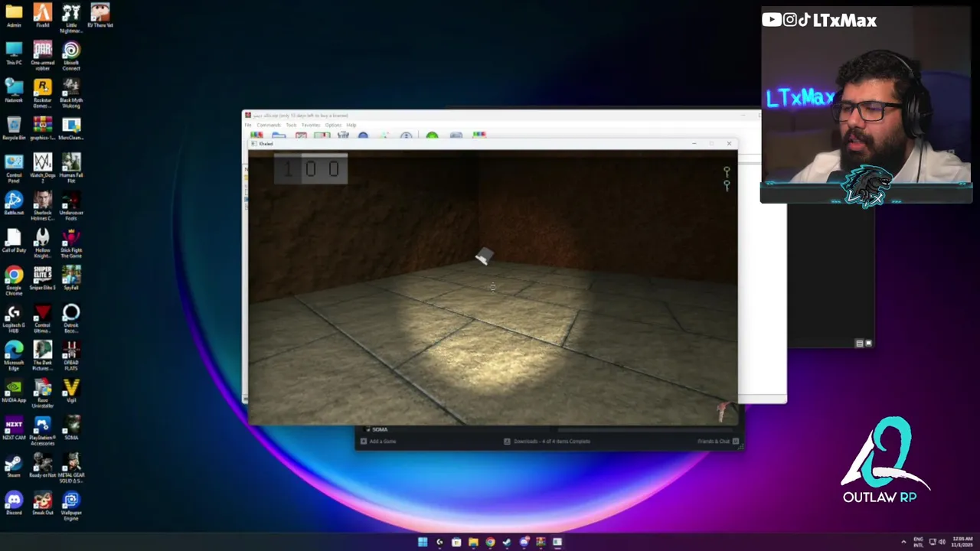The image size is (980, 551).
Task: Click Add a Game in Steam window
Action: (x=379, y=442)
